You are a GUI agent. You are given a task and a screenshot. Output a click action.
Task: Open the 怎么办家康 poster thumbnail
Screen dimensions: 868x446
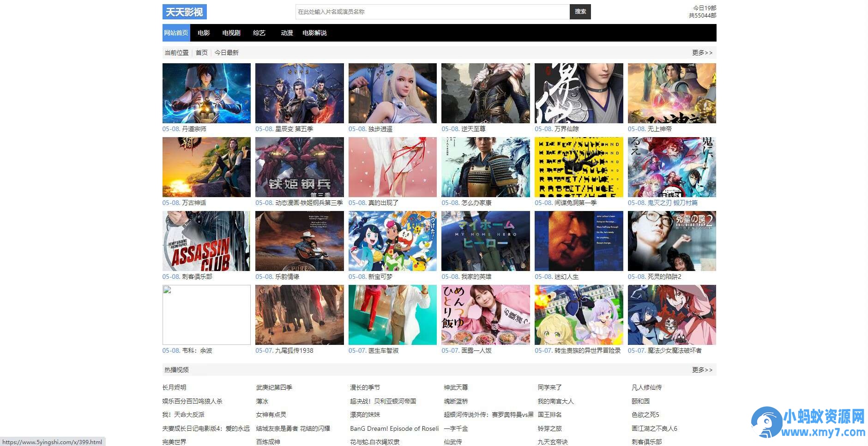[x=486, y=167]
